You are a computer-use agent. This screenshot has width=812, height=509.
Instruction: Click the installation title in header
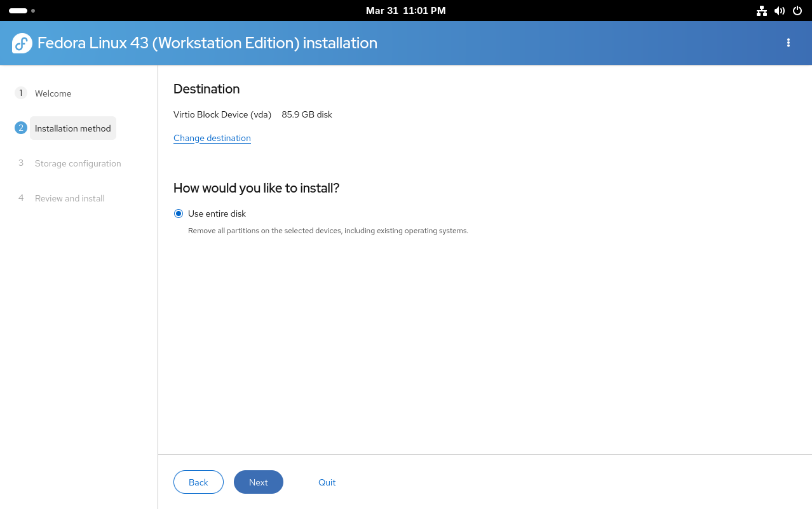(207, 43)
